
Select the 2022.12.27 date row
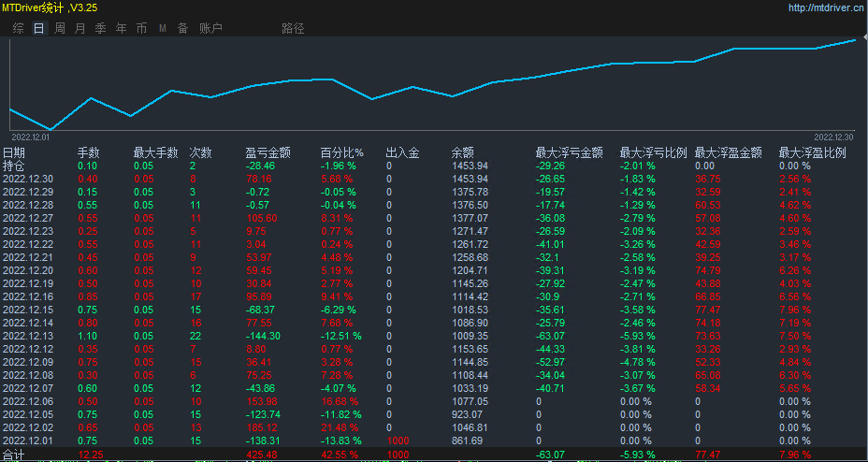(x=28, y=218)
